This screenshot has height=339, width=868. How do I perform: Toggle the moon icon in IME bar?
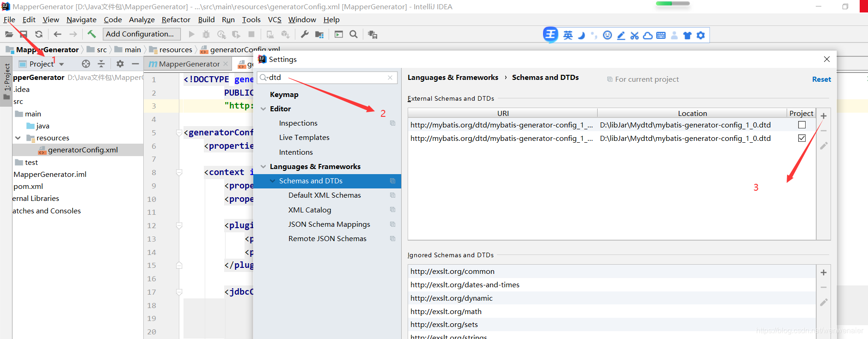(x=581, y=35)
